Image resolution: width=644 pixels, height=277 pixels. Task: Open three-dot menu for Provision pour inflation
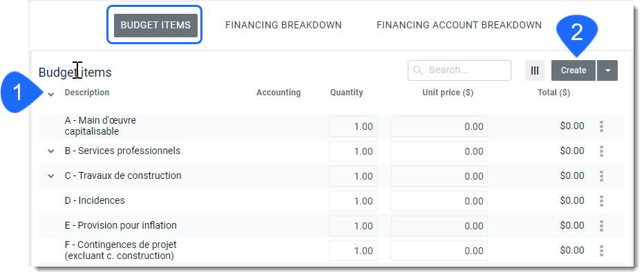[601, 226]
